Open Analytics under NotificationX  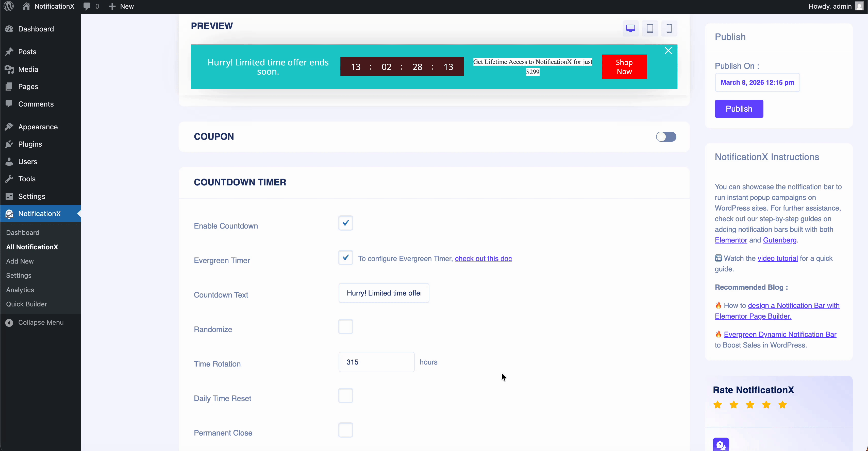[20, 290]
